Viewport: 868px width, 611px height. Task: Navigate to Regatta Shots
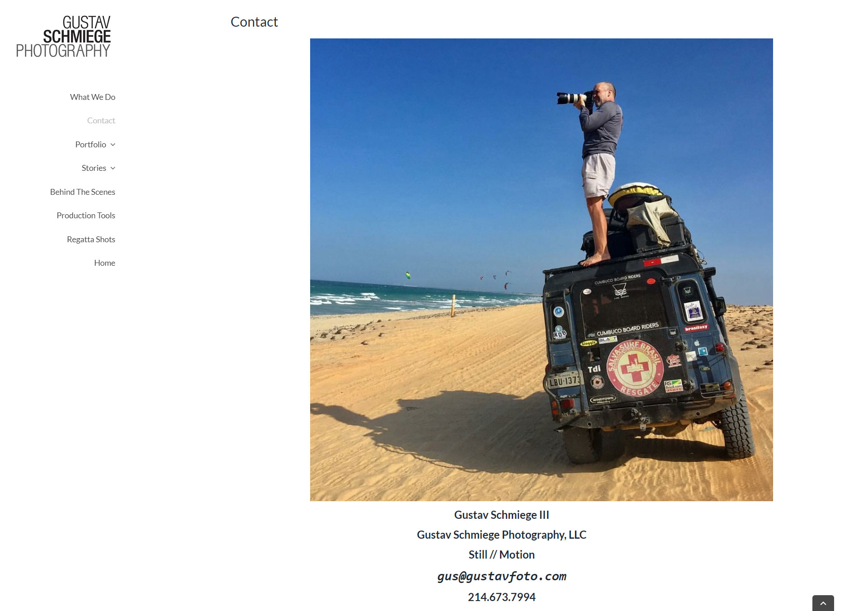tap(91, 240)
